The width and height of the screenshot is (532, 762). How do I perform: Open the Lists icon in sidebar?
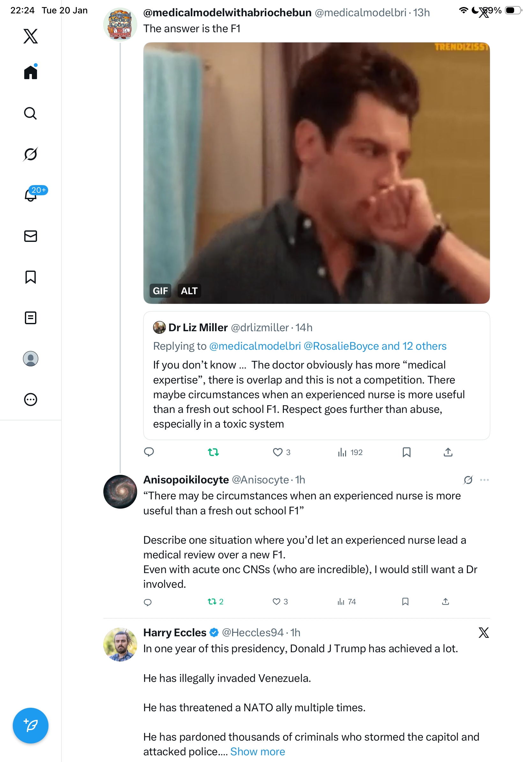[x=31, y=317]
